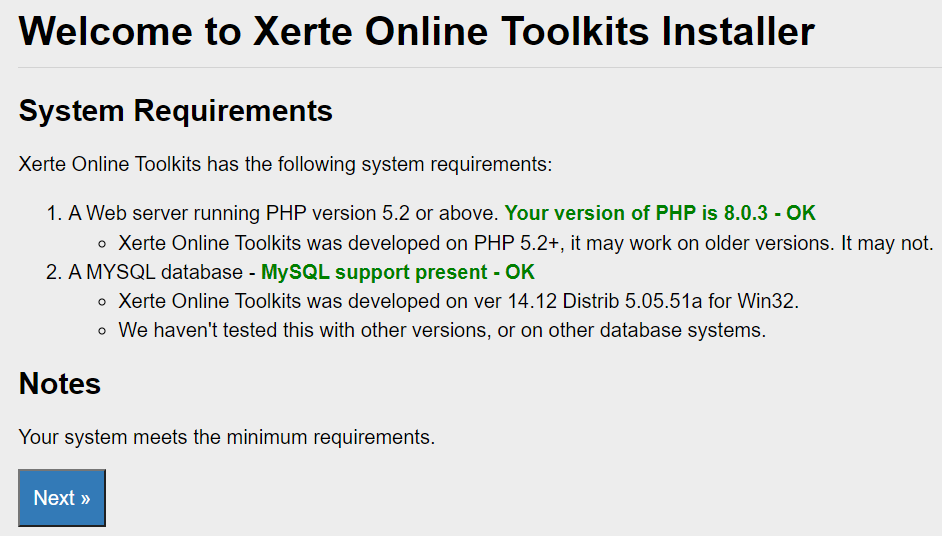The height and width of the screenshot is (536, 942).
Task: Click 'Xerte Online Toolkits has the following system requirements:'
Action: click(x=285, y=164)
